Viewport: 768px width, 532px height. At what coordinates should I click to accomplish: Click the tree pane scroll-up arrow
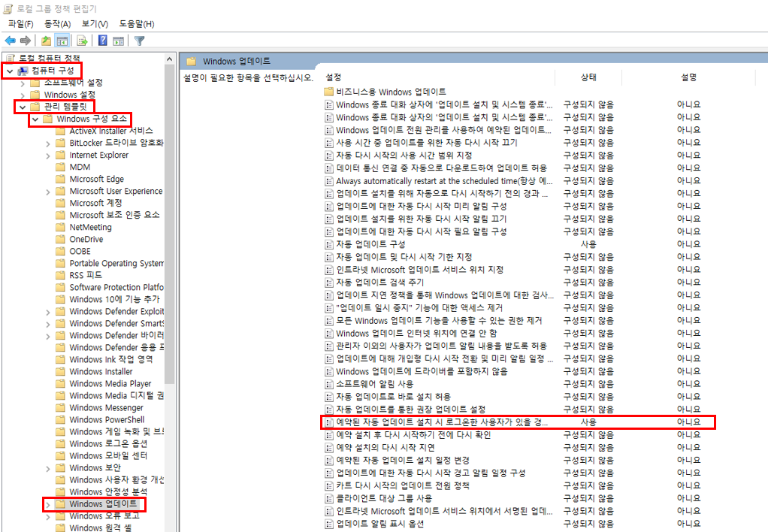tap(170, 59)
